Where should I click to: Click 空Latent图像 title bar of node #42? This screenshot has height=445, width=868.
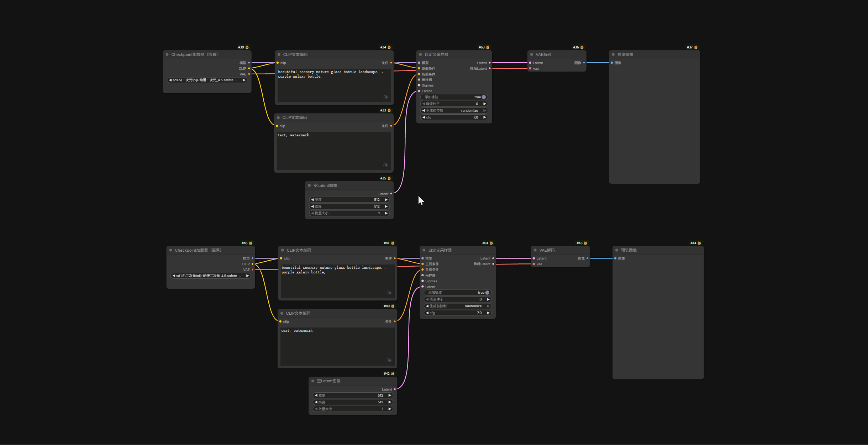(x=353, y=381)
